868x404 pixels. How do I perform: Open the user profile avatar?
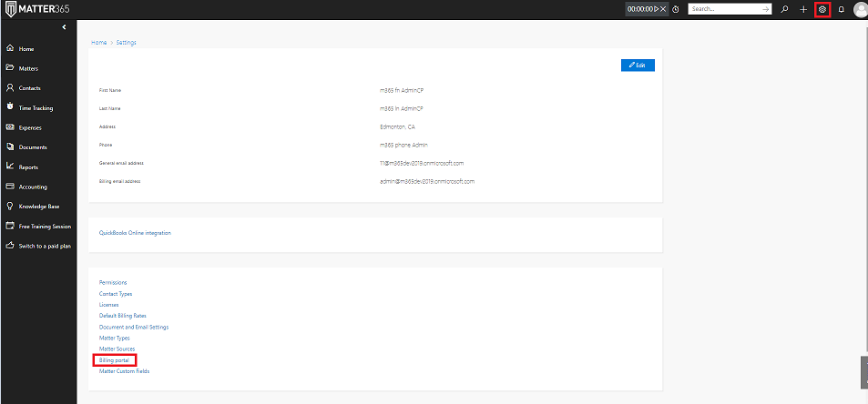[860, 10]
